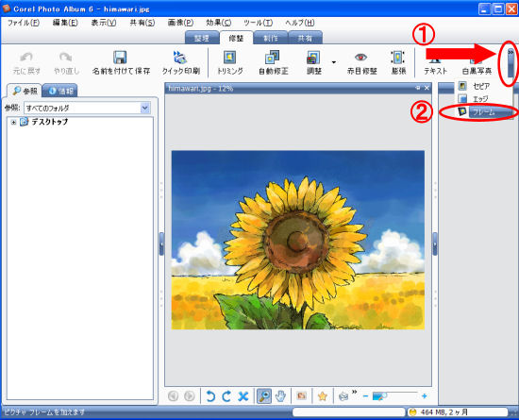The width and height of the screenshot is (519, 420).
Task: Click the orange picture icon in the bottom toolbar
Action: click(x=302, y=395)
